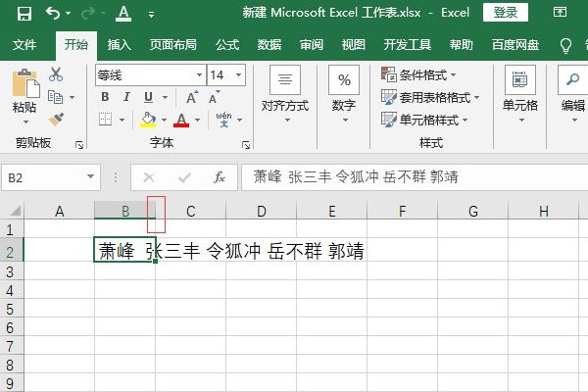Click the Undo arrow icon

(53, 14)
